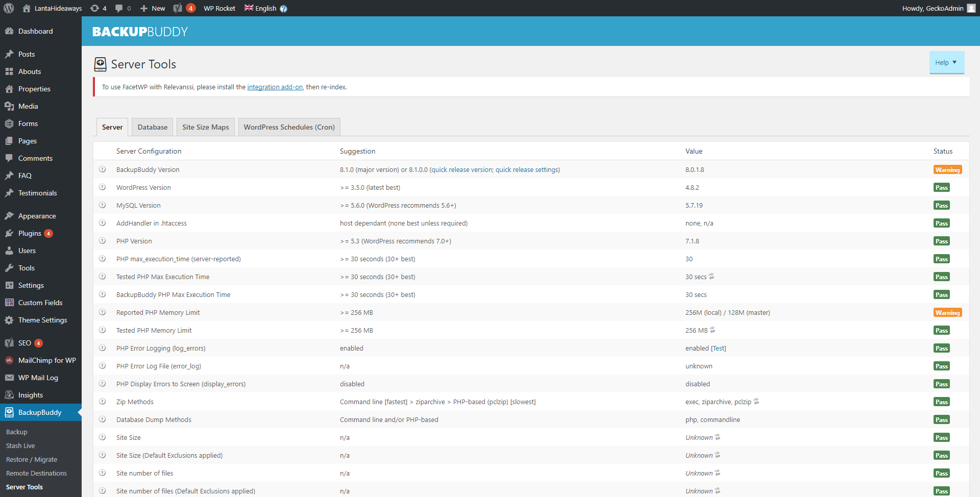Refresh the Tested PHP Memory Limit value
The image size is (980, 497).
click(x=713, y=330)
